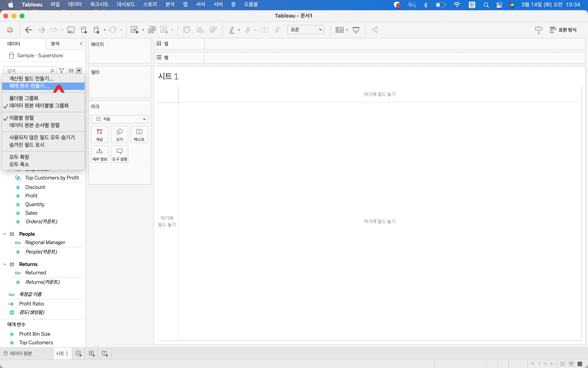Viewport: 588px width, 368px height.
Task: Select the 시트 1 sheet tab
Action: [62, 353]
